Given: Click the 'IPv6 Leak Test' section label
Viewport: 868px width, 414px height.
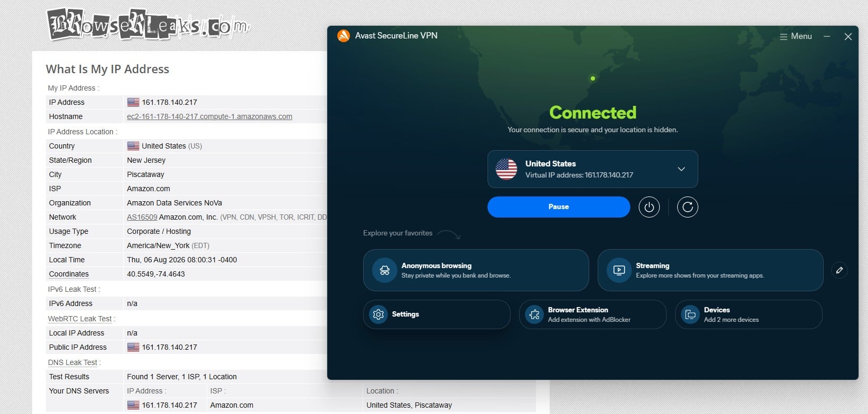Looking at the screenshot, I should coord(74,289).
